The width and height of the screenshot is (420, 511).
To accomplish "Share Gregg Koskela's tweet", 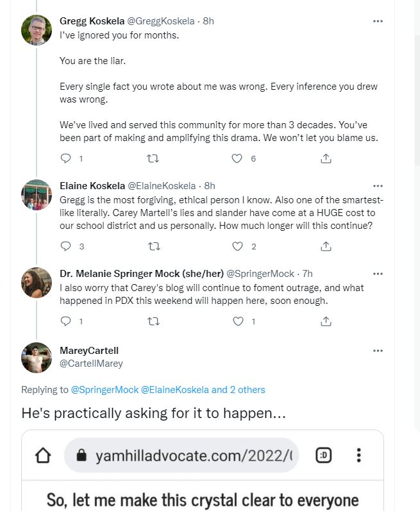I will (x=326, y=158).
